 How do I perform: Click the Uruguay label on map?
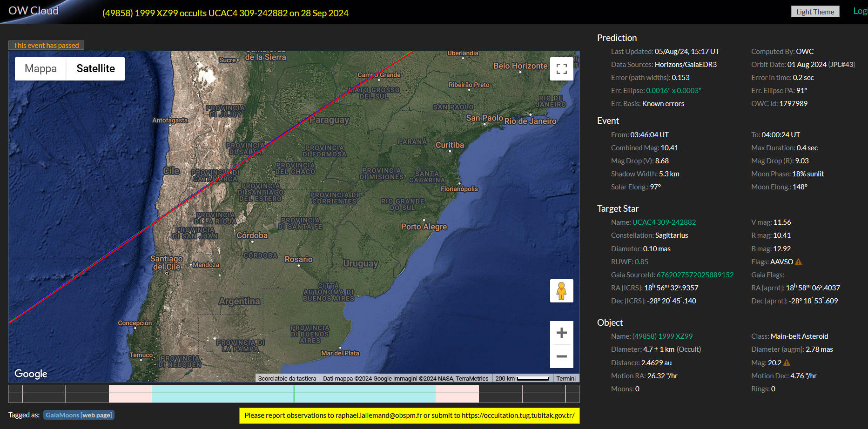click(361, 264)
